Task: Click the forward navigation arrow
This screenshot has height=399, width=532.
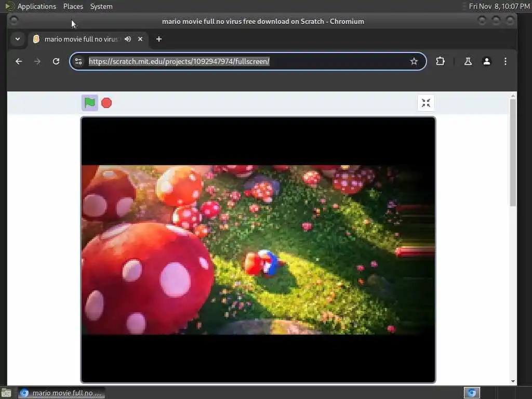Action: (x=37, y=61)
